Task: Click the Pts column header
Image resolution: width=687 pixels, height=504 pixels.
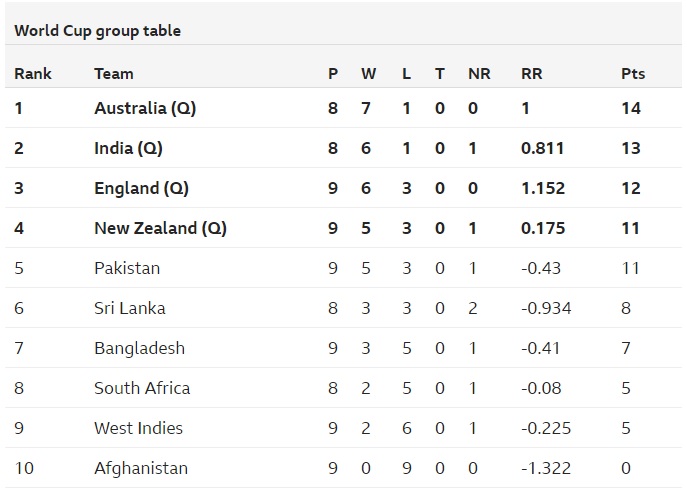Action: pos(633,73)
